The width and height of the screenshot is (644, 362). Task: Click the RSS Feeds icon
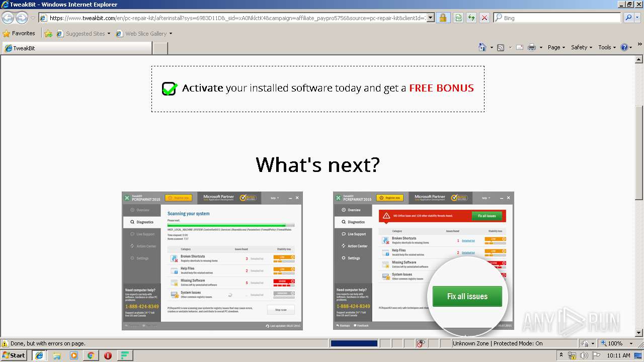point(501,47)
